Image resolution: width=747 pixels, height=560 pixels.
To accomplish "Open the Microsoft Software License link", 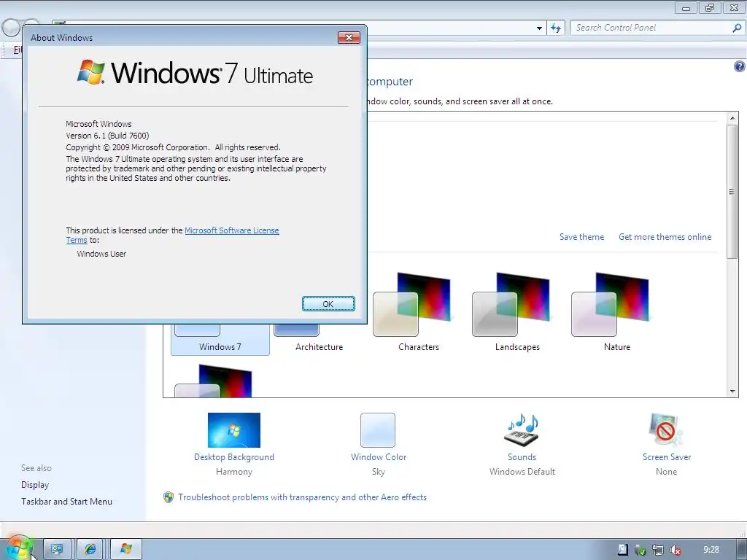I will point(231,230).
